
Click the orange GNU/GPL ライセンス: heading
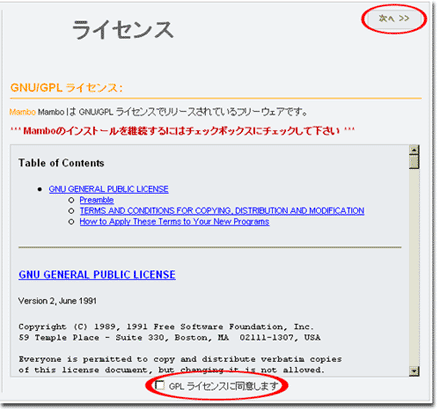(x=66, y=88)
